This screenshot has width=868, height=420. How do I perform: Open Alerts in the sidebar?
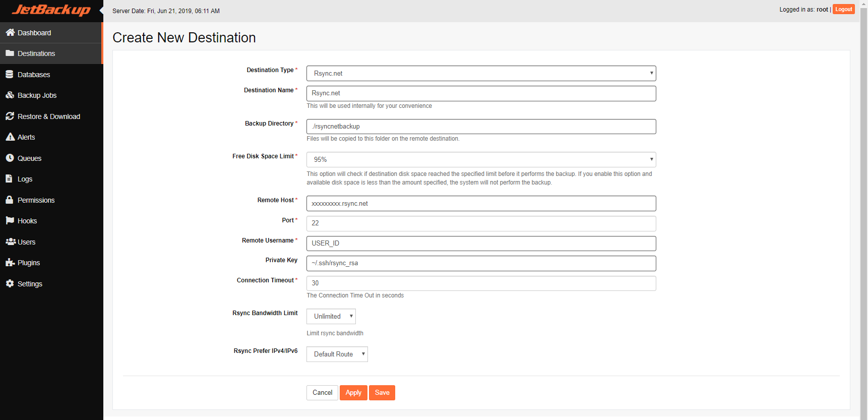[x=51, y=137]
